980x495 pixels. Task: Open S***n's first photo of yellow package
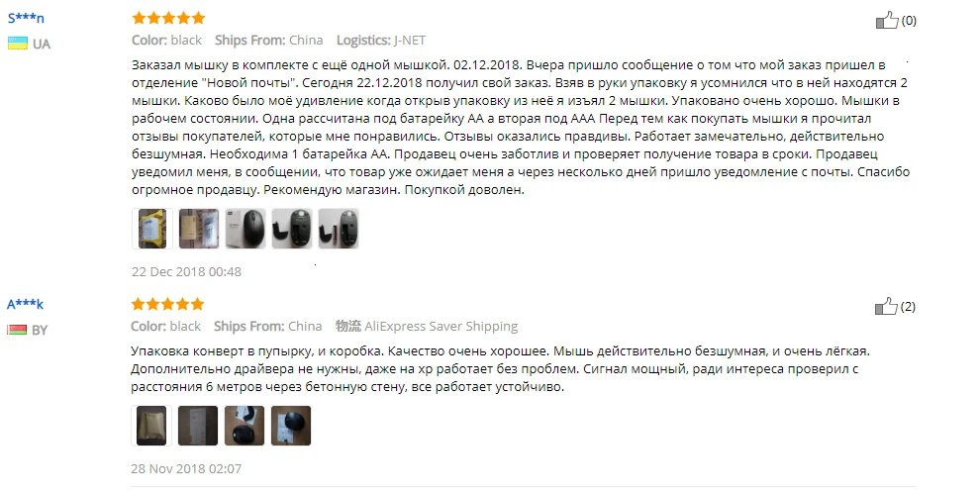152,229
